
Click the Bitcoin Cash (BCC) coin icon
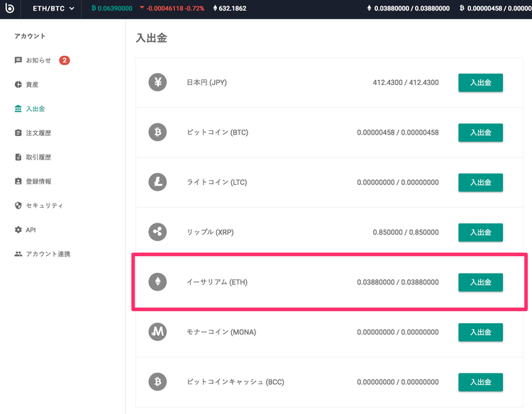tap(157, 382)
